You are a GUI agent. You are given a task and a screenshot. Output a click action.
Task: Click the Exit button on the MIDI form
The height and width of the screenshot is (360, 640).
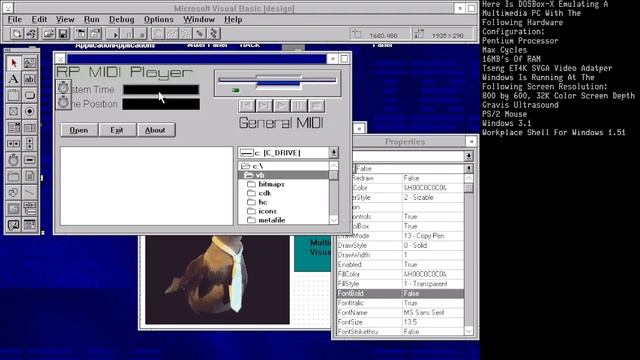click(117, 130)
